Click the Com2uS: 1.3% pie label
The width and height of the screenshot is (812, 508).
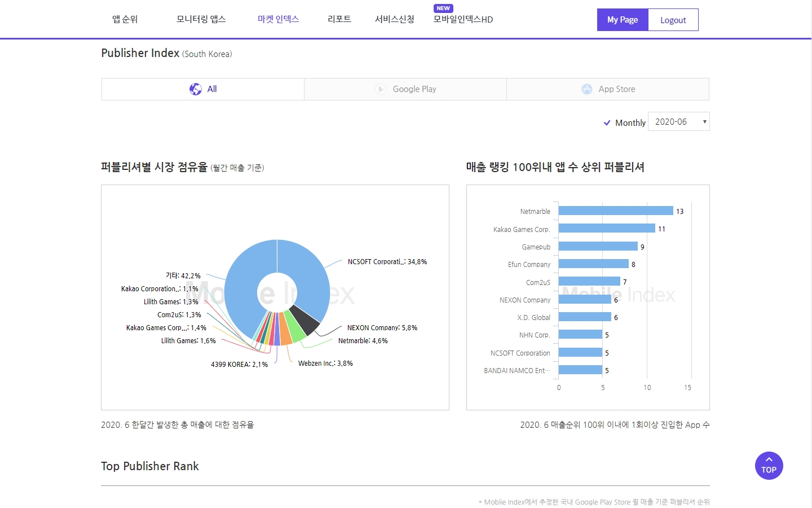[179, 315]
